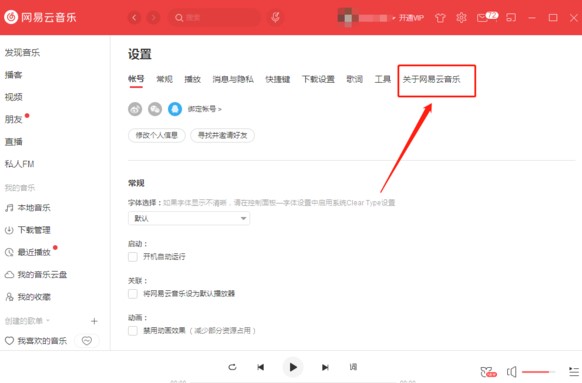Image resolution: width=582 pixels, height=383 pixels.
Task: Select the 下载设置 settings tab
Action: point(318,79)
